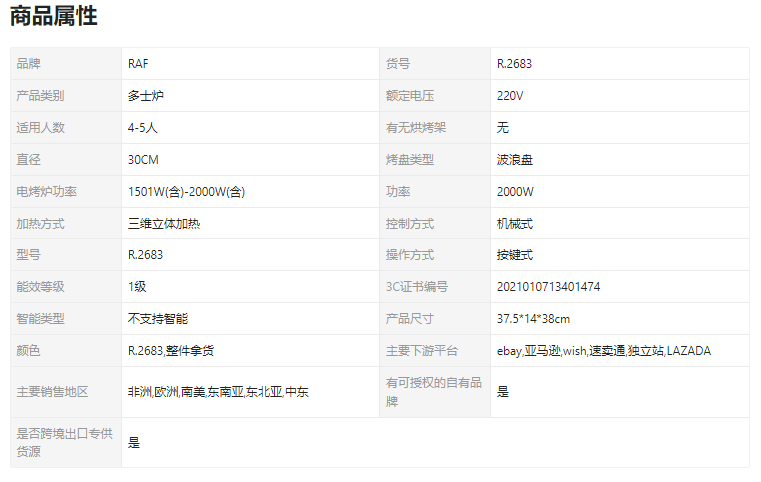Viewport: 761px width, 482px height.
Task: Click the brand value RAF
Action: [x=138, y=64]
